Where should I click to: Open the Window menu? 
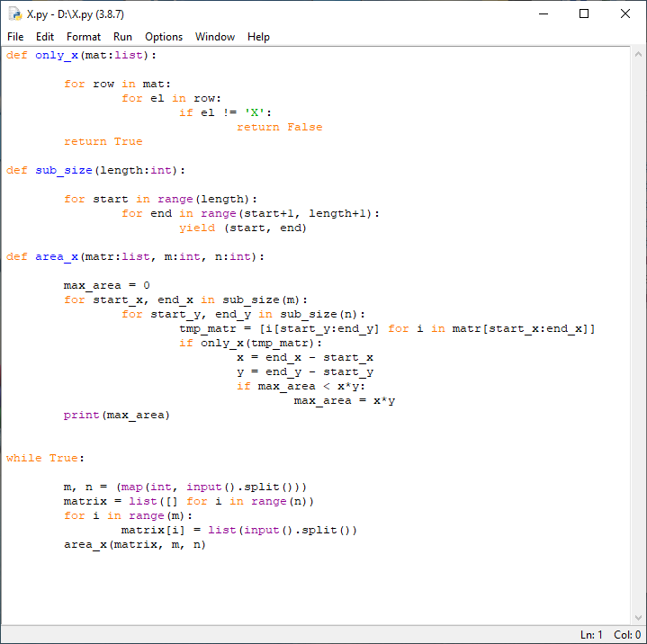215,37
